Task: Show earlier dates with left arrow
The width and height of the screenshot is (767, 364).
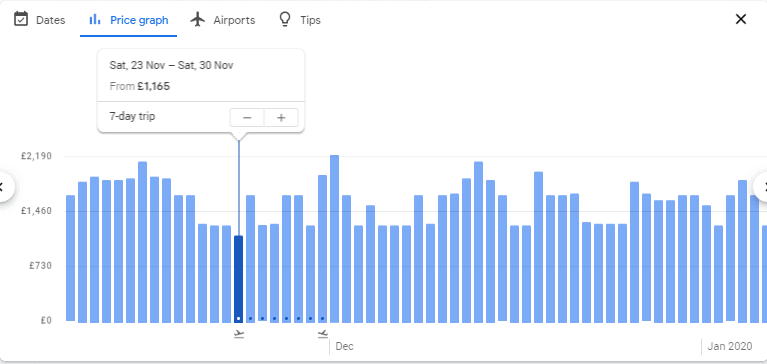Action: click(4, 186)
